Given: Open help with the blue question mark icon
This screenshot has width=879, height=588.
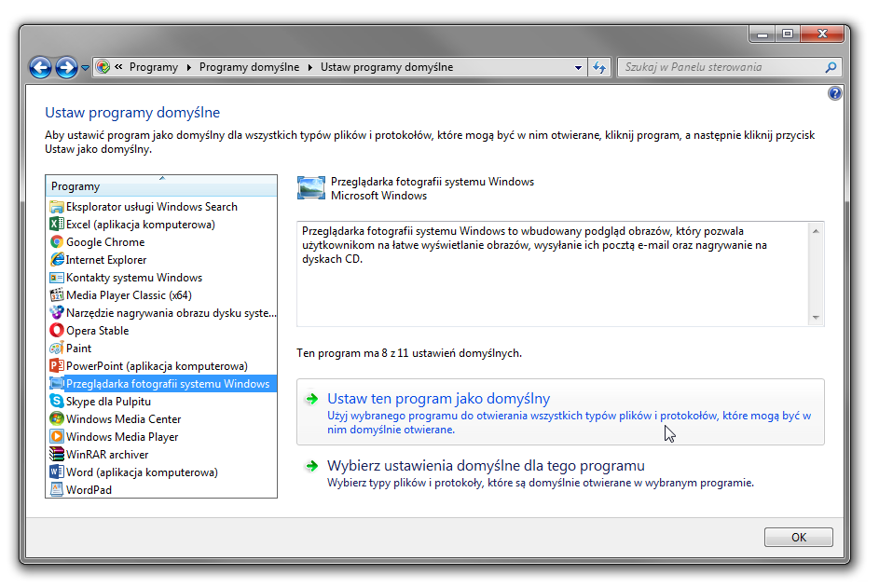Looking at the screenshot, I should click(834, 93).
